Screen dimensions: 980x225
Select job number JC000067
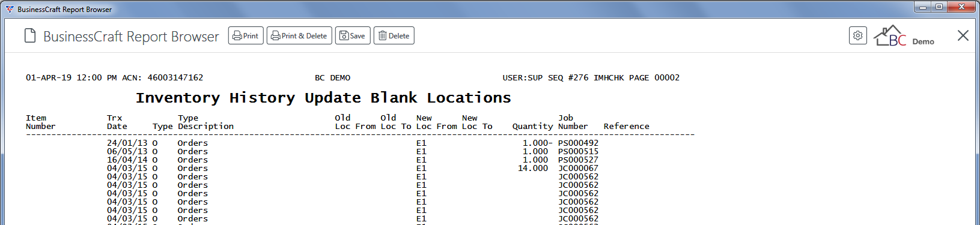coord(578,169)
